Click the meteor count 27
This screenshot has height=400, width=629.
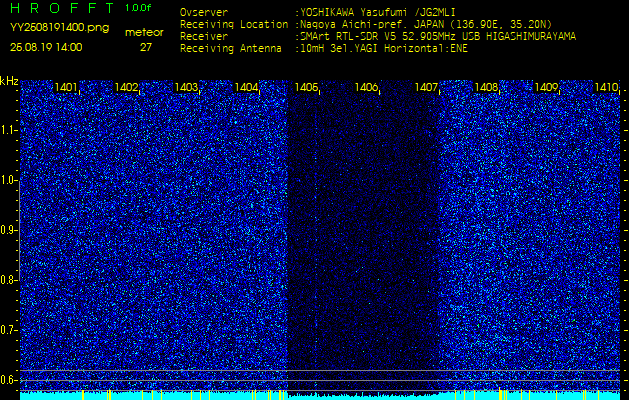pos(146,47)
